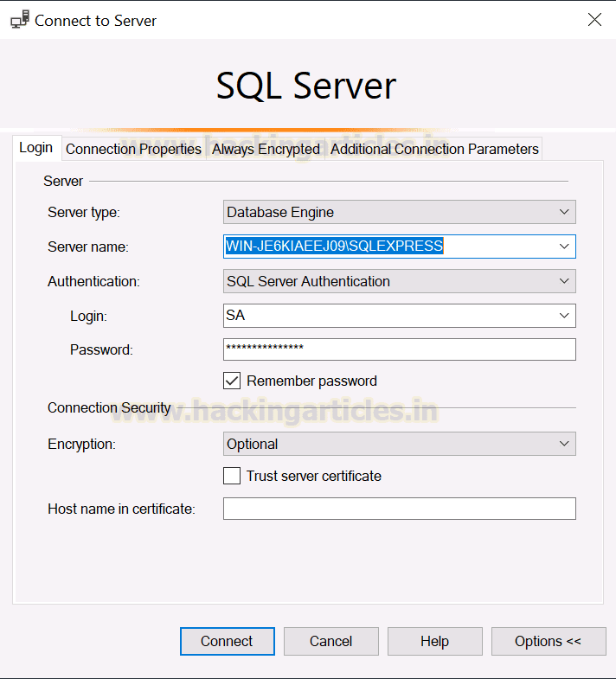This screenshot has width=616, height=679.
Task: Expand the Server name dropdown arrow
Action: pyautogui.click(x=564, y=247)
